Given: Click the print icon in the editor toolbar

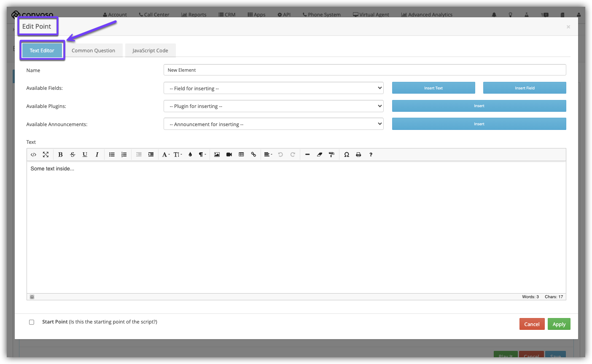Looking at the screenshot, I should [x=358, y=155].
